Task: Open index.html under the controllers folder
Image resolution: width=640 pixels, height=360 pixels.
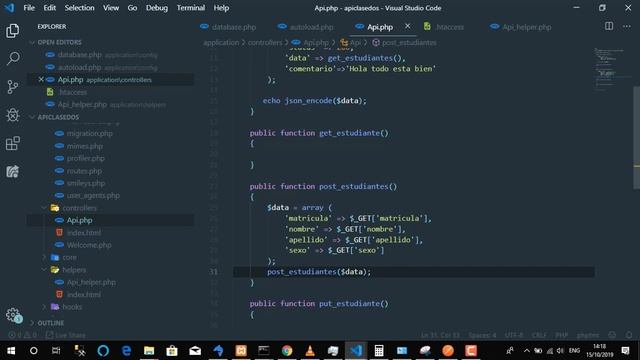Action: point(83,233)
